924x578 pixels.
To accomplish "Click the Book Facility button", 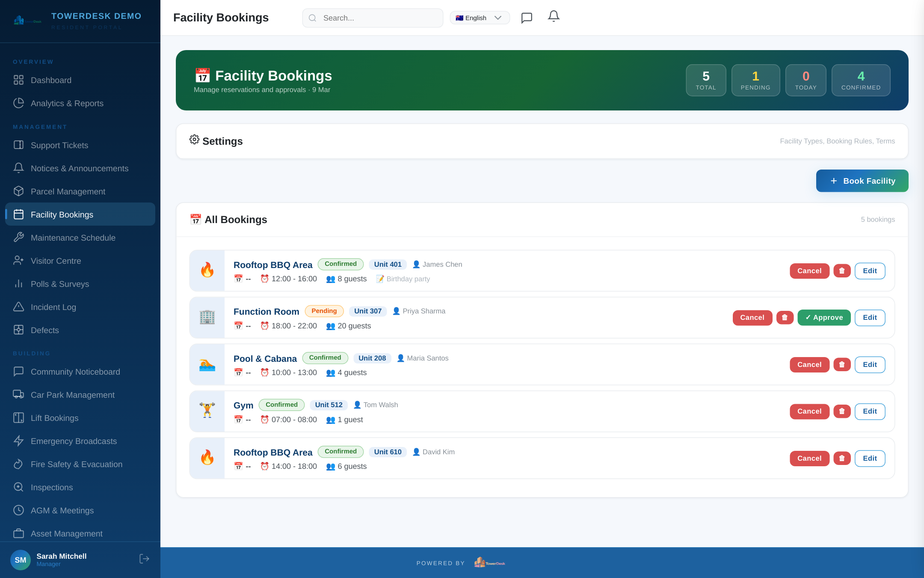I will pyautogui.click(x=862, y=181).
